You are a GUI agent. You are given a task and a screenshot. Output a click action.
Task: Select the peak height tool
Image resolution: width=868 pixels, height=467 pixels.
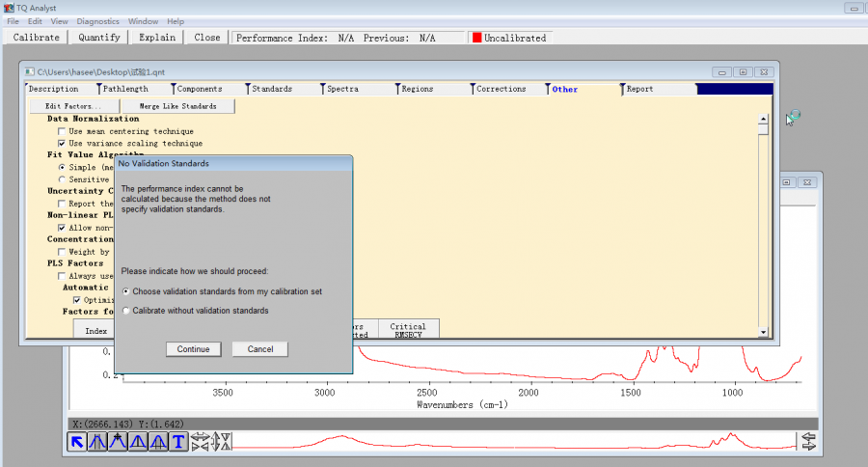(138, 442)
